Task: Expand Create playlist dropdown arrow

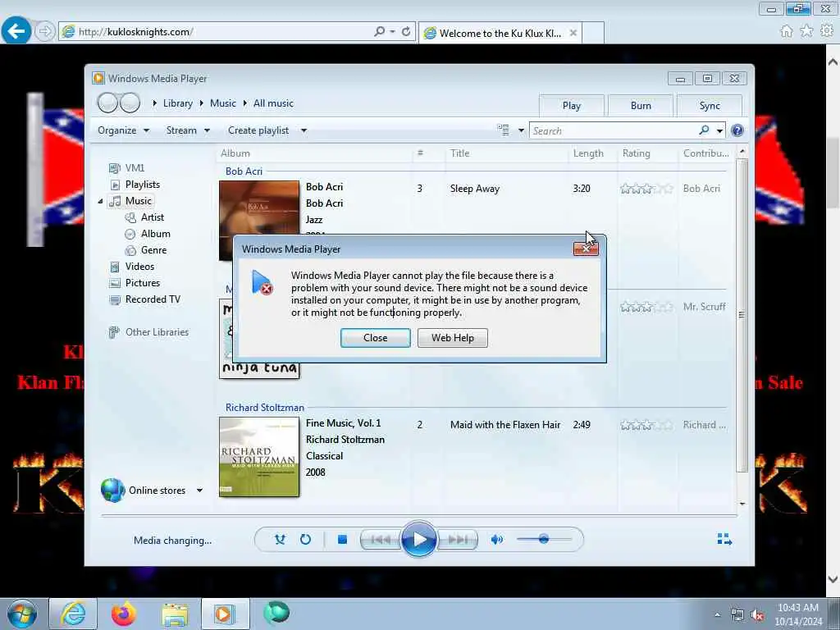Action: click(304, 130)
